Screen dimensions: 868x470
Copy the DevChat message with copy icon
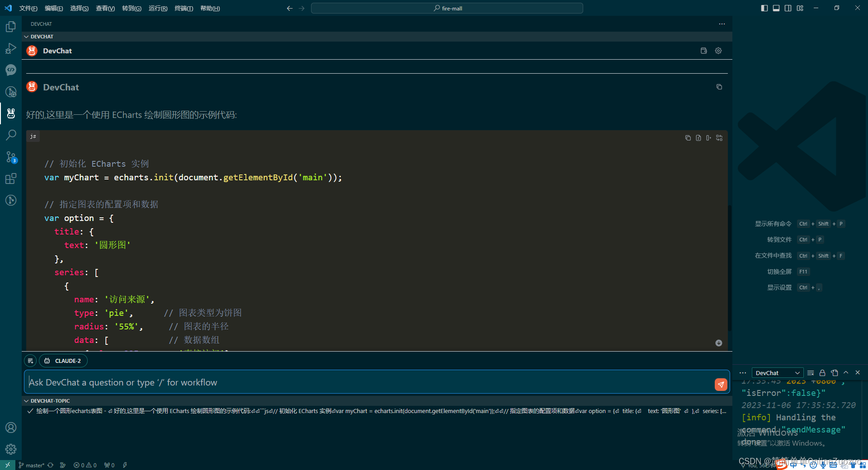[x=719, y=87]
